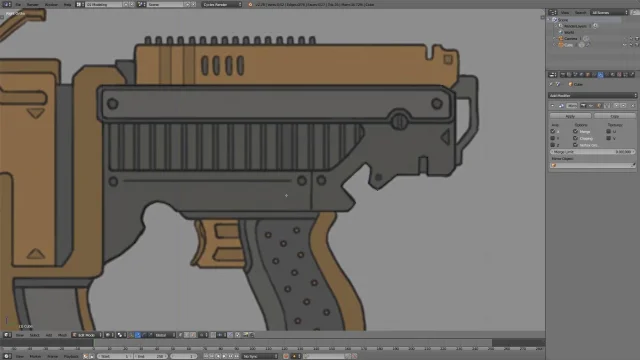Select the translate manipulator icon
The height and width of the screenshot is (360, 640).
138,335
